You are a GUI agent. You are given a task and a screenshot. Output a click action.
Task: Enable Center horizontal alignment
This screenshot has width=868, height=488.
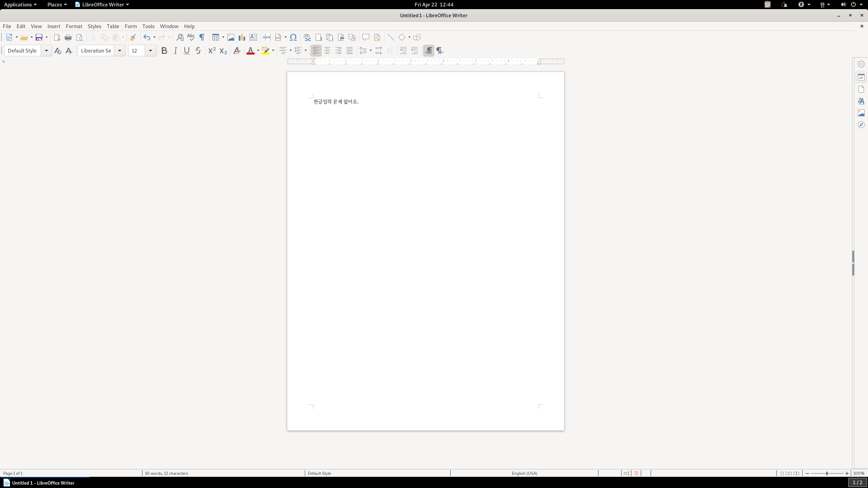pos(327,51)
